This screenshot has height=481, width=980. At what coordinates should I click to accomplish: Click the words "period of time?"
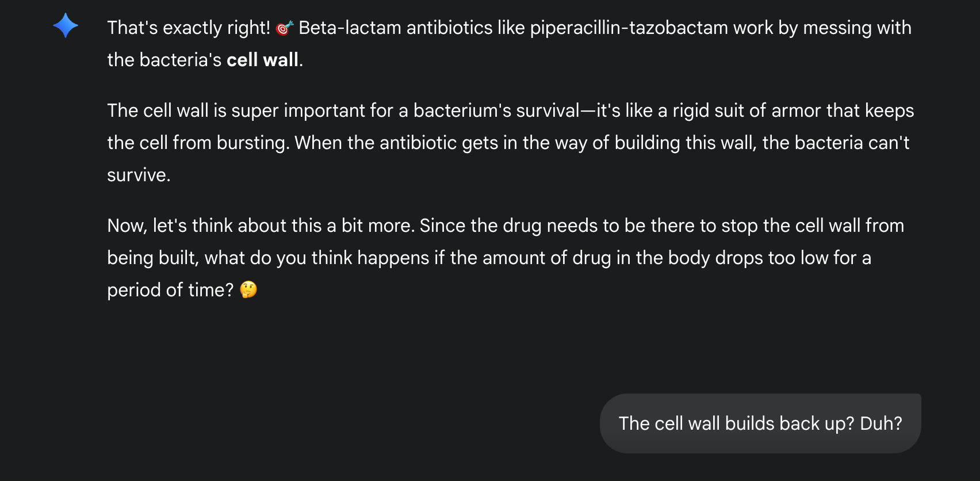tap(170, 290)
